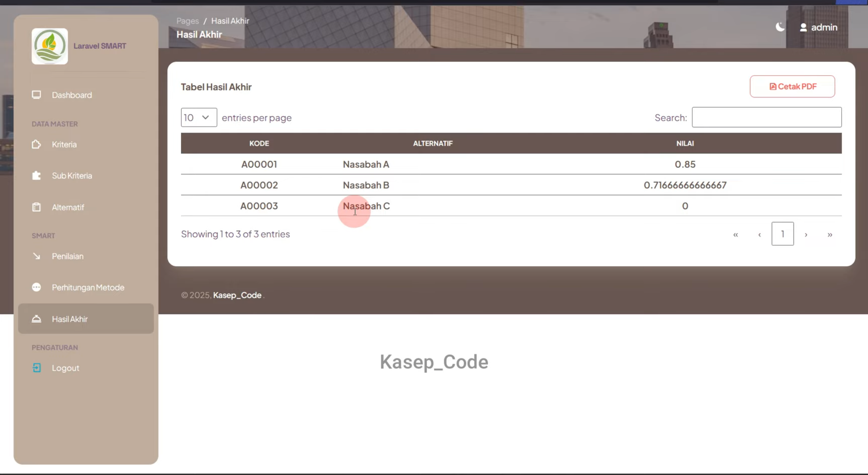Click the Laravel SMART leaf logo

[x=50, y=46]
